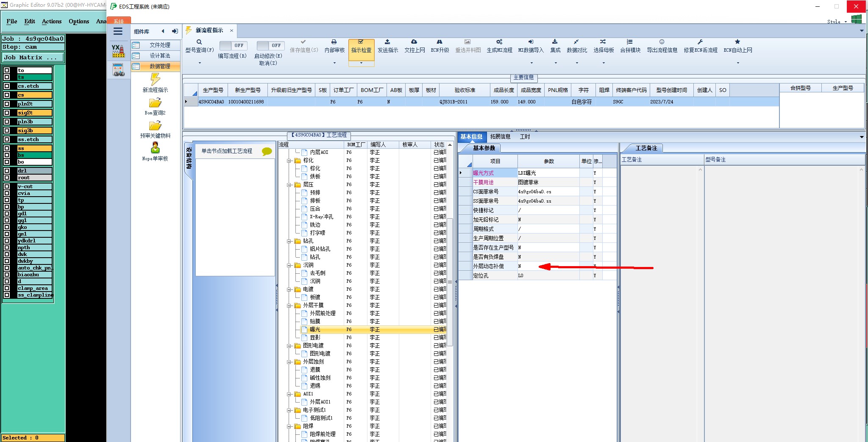Open 设计算法 in component library

point(156,56)
